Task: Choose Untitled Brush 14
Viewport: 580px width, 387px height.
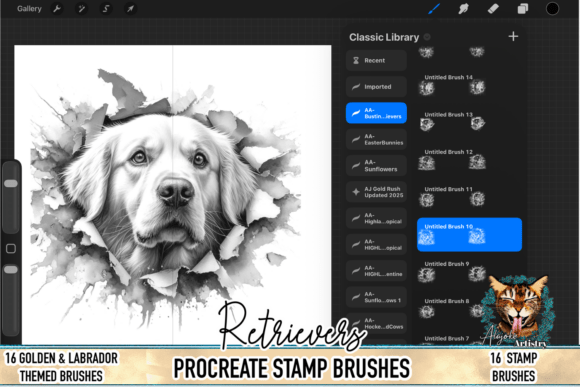Action: click(469, 85)
